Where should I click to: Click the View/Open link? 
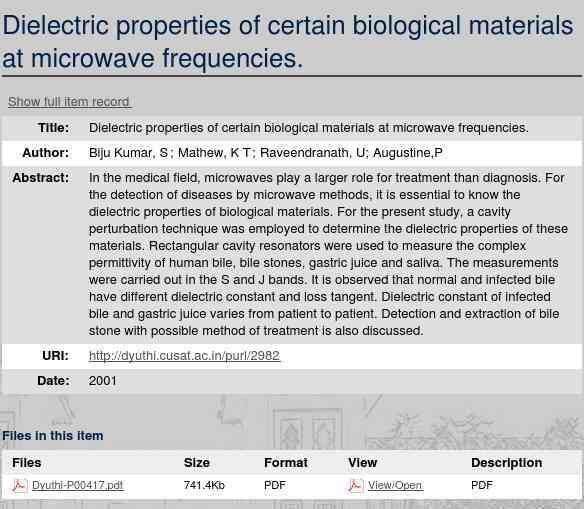pyautogui.click(x=395, y=485)
